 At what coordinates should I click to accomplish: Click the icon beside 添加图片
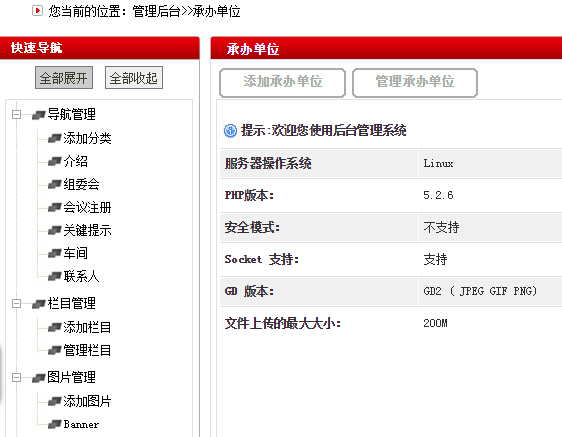(x=54, y=401)
